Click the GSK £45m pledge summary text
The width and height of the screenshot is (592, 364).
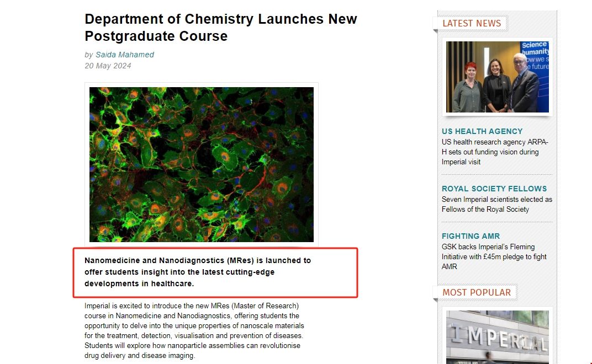[494, 256]
